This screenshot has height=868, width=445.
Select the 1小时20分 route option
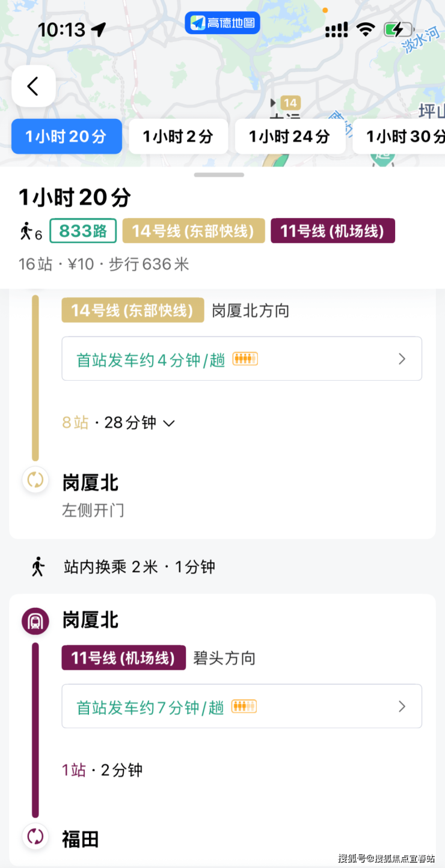66,136
